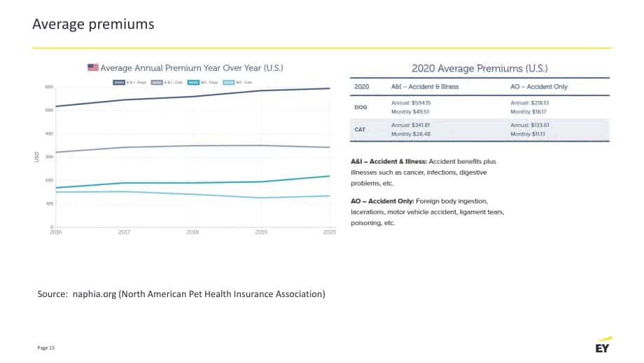
Task: Click the 'AO – Accident Only:' definition text
Action: (382, 201)
